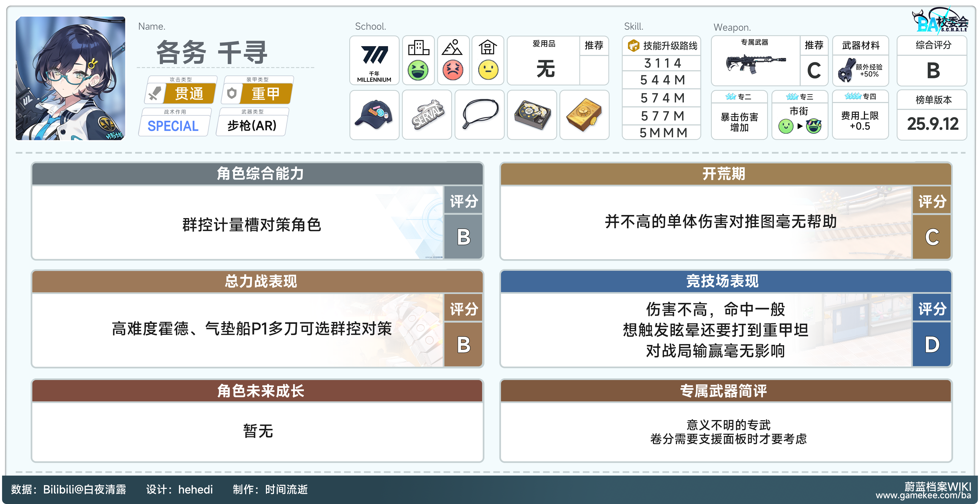The image size is (980, 504).
Task: Select the hard disk drive item icon
Action: click(532, 115)
